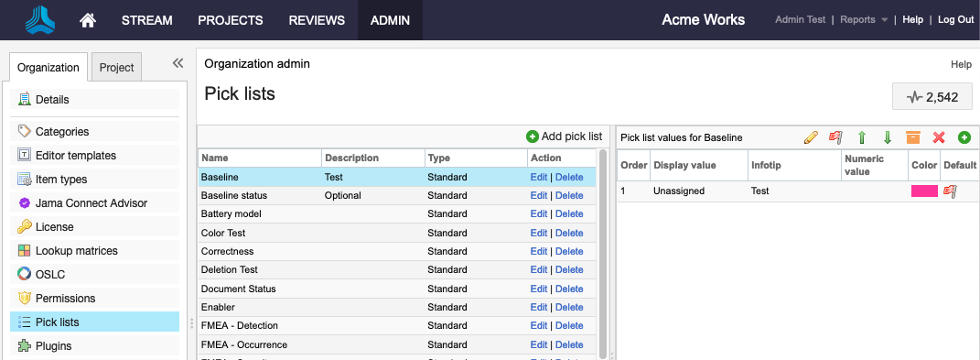Edit the Enabler pick list
The image size is (980, 360).
[x=539, y=308]
